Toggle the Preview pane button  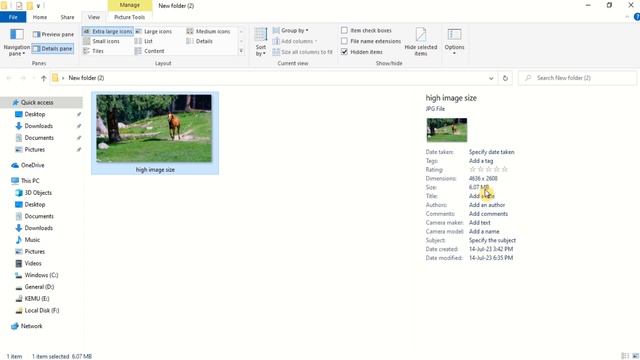coord(53,34)
